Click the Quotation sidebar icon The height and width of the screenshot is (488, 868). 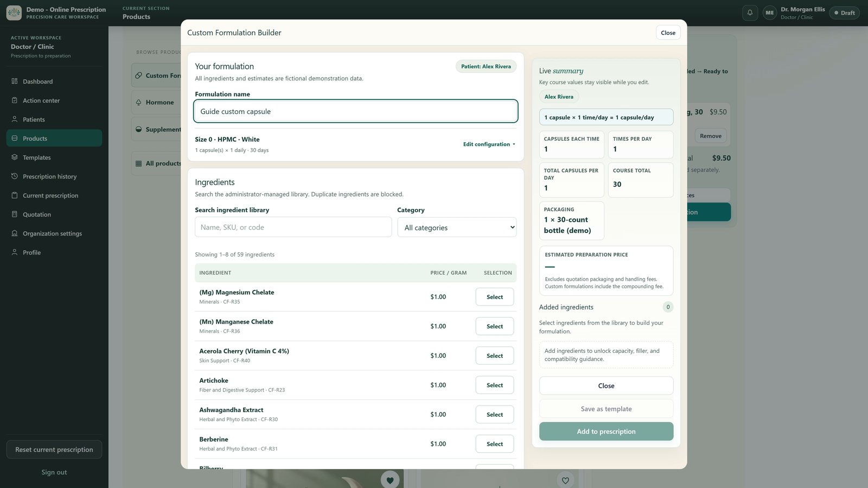pos(15,214)
